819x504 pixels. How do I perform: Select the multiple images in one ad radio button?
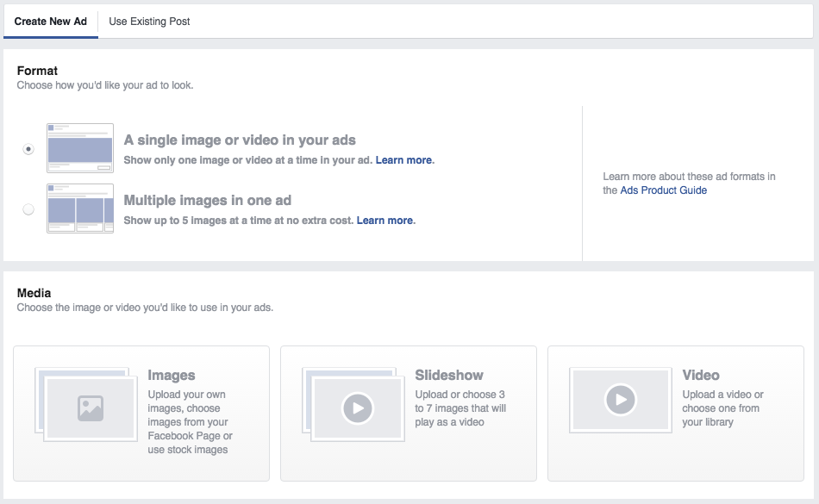[x=29, y=209]
